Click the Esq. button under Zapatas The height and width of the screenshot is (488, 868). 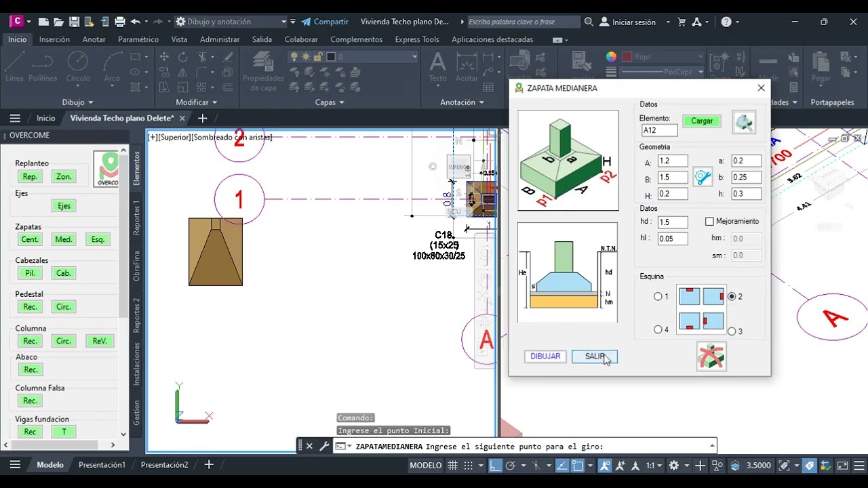[x=98, y=239]
